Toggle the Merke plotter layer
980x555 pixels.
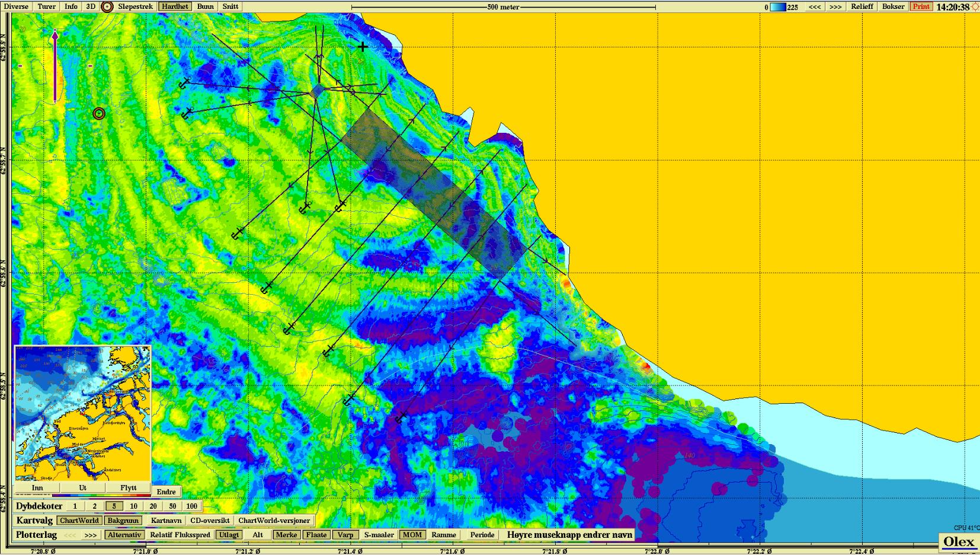click(287, 535)
